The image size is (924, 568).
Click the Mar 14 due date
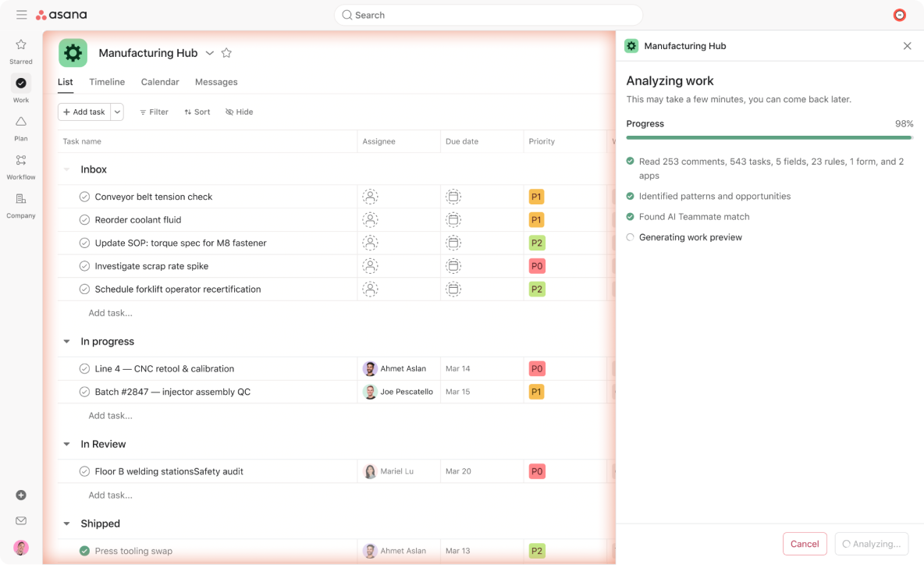click(x=458, y=369)
